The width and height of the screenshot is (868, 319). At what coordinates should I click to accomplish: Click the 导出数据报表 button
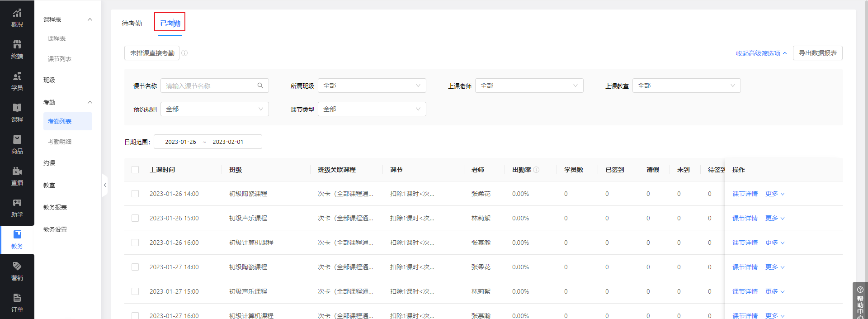[817, 53]
